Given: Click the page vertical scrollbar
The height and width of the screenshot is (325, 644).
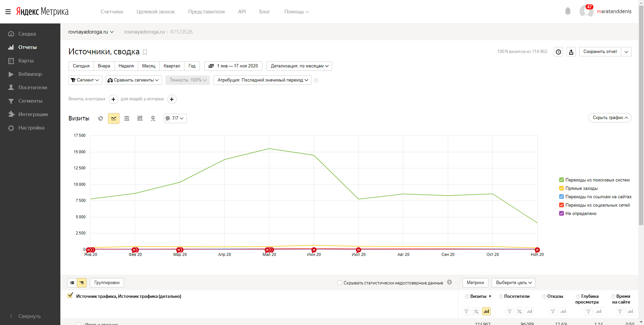Looking at the screenshot, I should coord(641,116).
